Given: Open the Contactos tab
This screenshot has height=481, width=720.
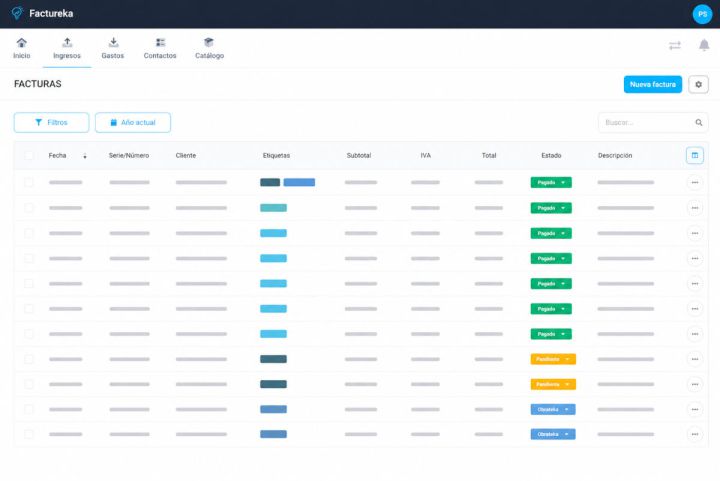Looking at the screenshot, I should point(160,48).
